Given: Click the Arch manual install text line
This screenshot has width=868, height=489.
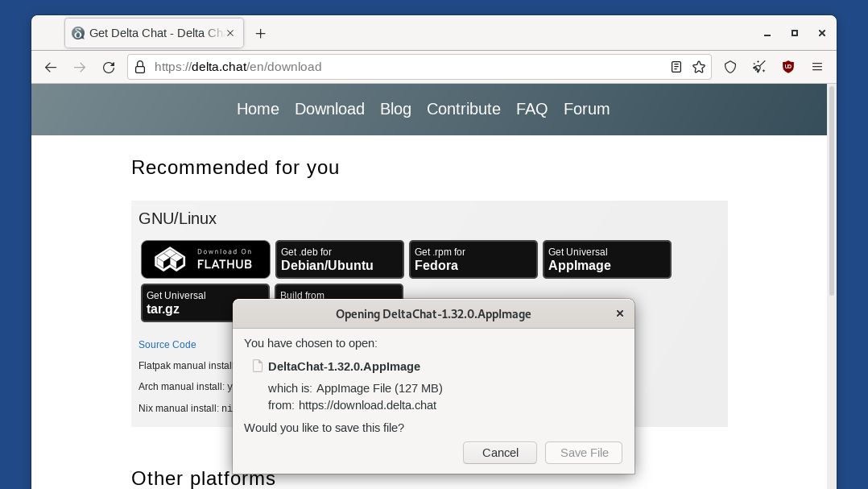Looking at the screenshot, I should [x=185, y=387].
